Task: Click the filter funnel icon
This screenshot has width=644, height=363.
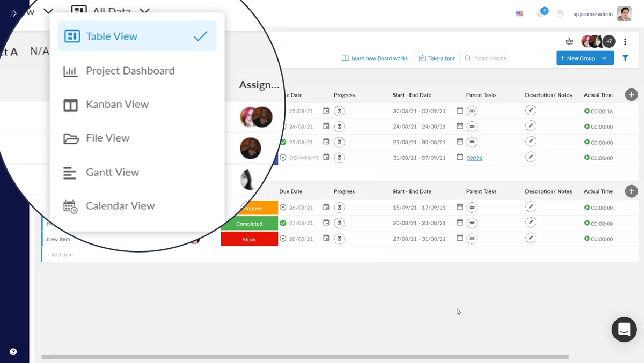Action: point(625,58)
